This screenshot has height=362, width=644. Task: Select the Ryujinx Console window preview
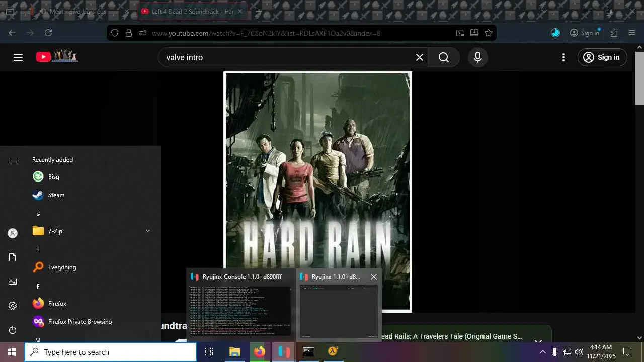click(241, 305)
